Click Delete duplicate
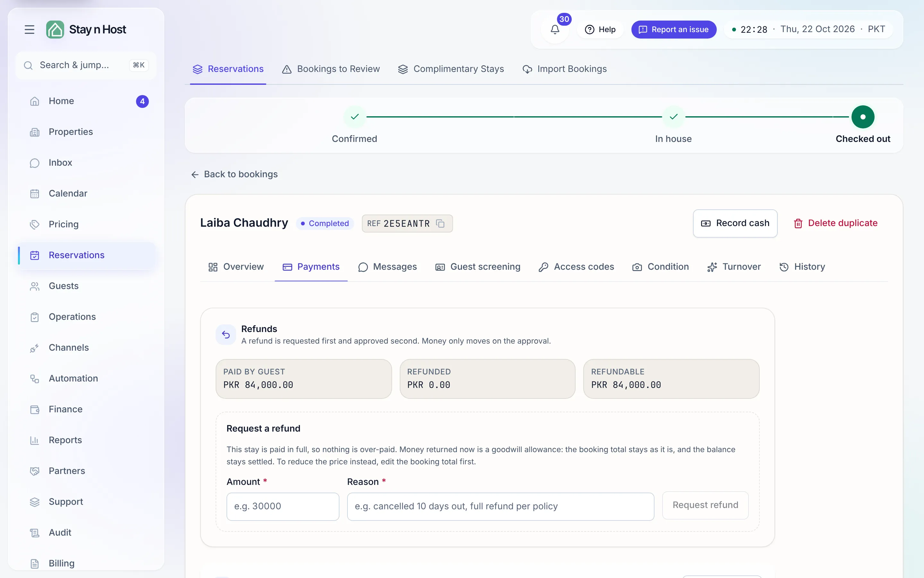Image resolution: width=924 pixels, height=578 pixels. coord(835,223)
